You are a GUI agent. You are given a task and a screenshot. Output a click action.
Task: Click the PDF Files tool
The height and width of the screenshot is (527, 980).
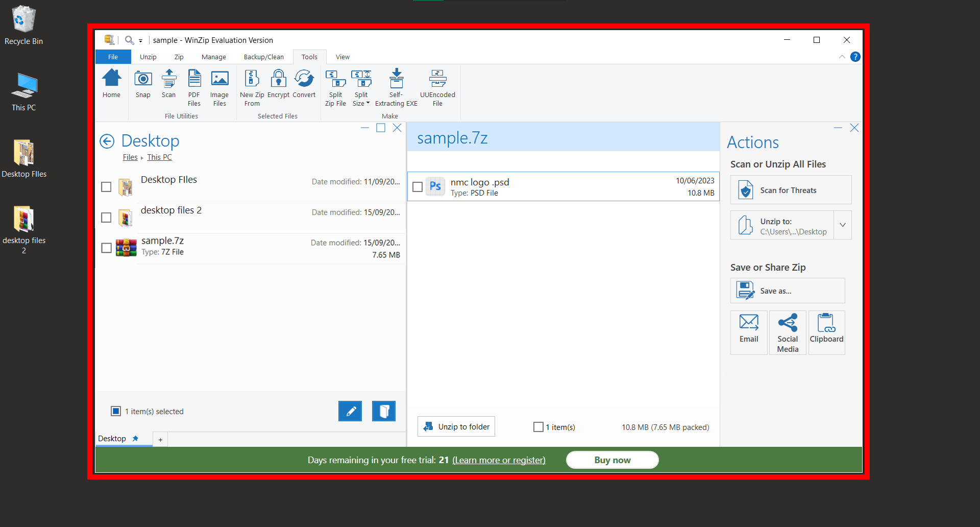coord(194,87)
